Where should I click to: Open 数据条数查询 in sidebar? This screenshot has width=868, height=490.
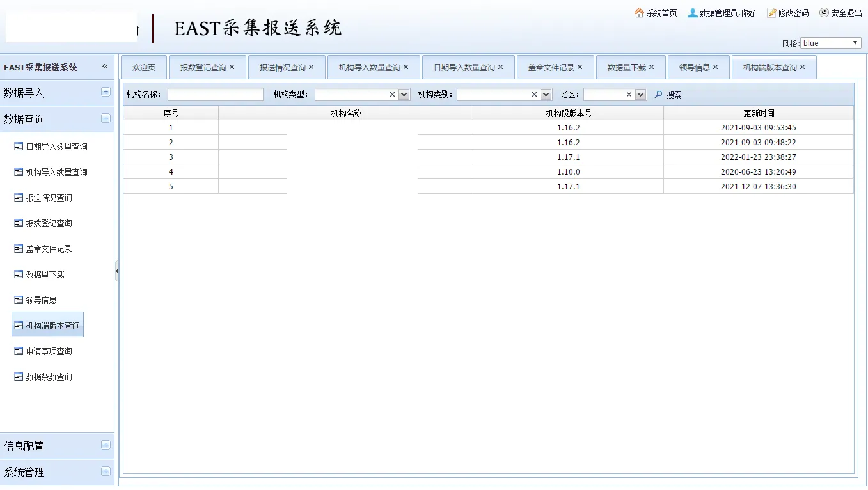[x=49, y=377]
